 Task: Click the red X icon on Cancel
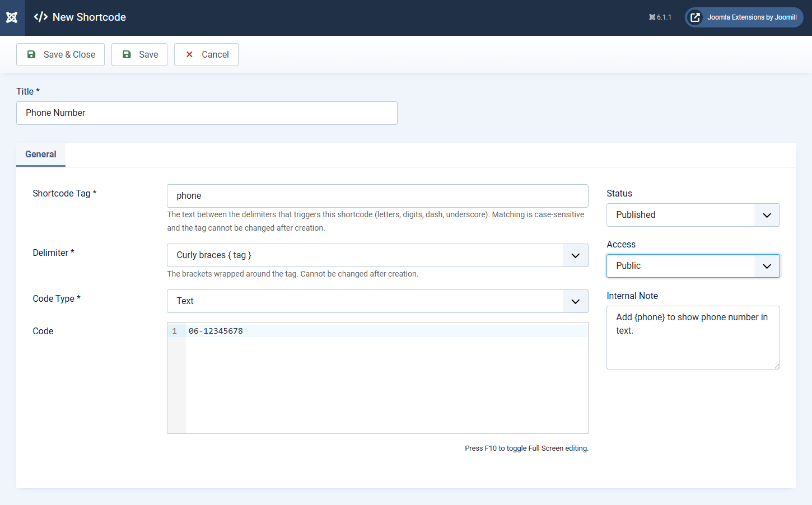point(189,55)
